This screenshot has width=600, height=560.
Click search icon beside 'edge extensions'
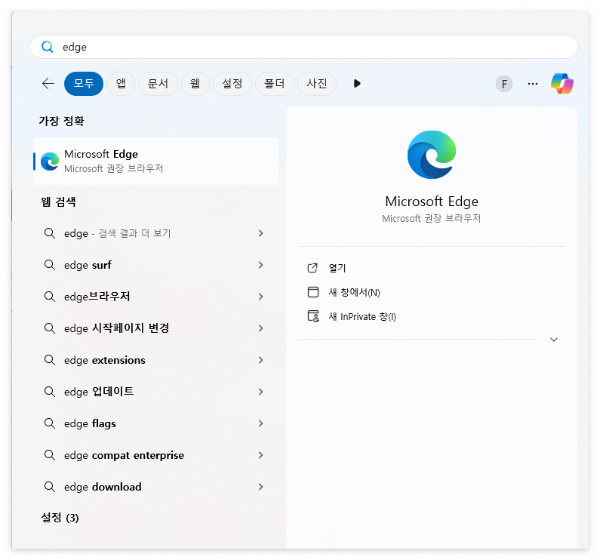coord(49,360)
